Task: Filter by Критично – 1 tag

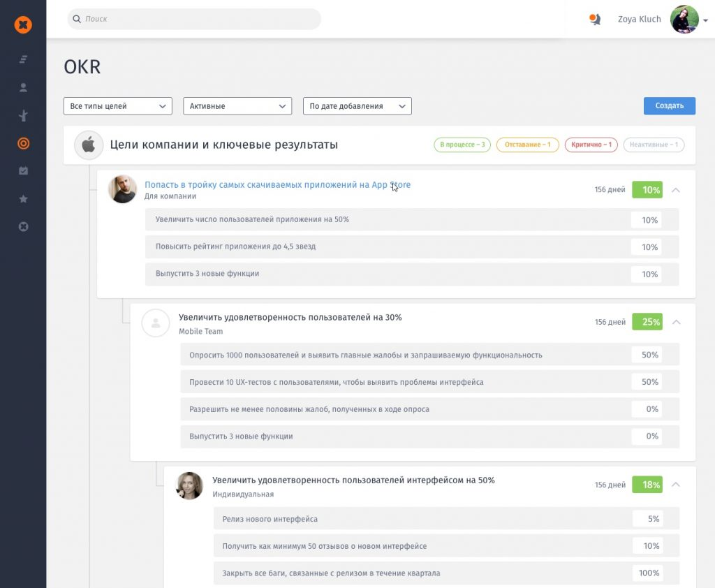Action: tap(591, 145)
